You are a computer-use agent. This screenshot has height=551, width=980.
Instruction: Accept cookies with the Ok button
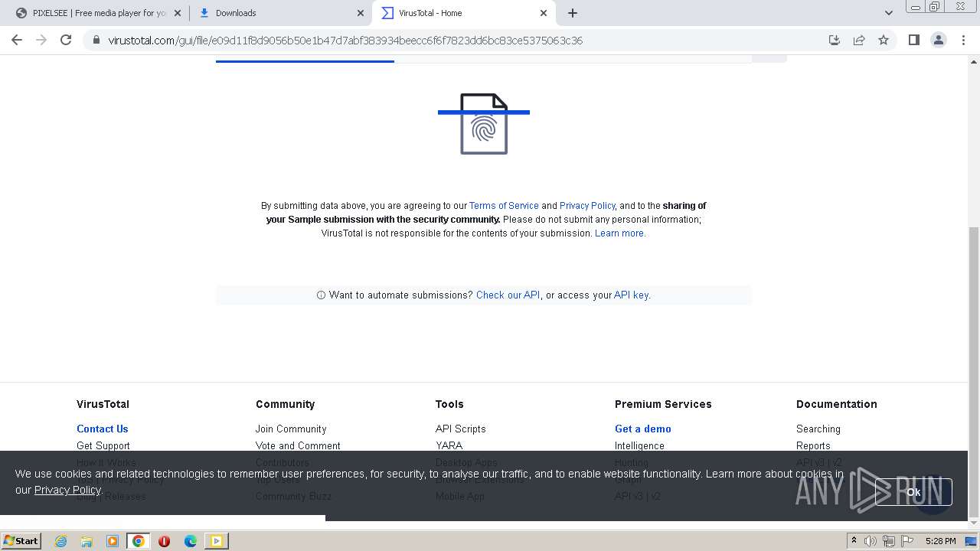[x=913, y=492]
